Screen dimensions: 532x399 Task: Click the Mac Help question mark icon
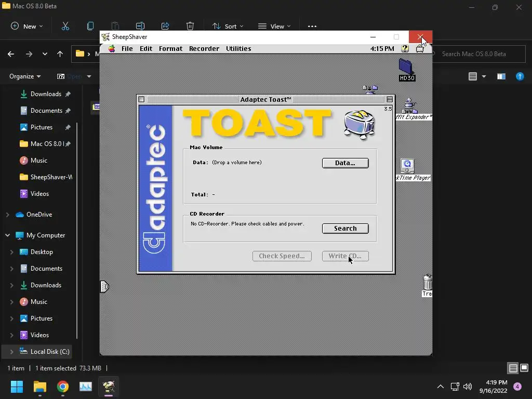405,49
